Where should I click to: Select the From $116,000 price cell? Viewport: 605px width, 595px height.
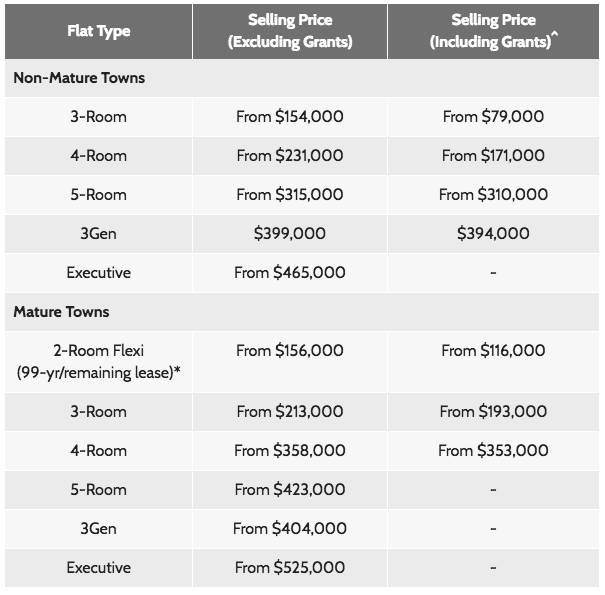(x=493, y=351)
